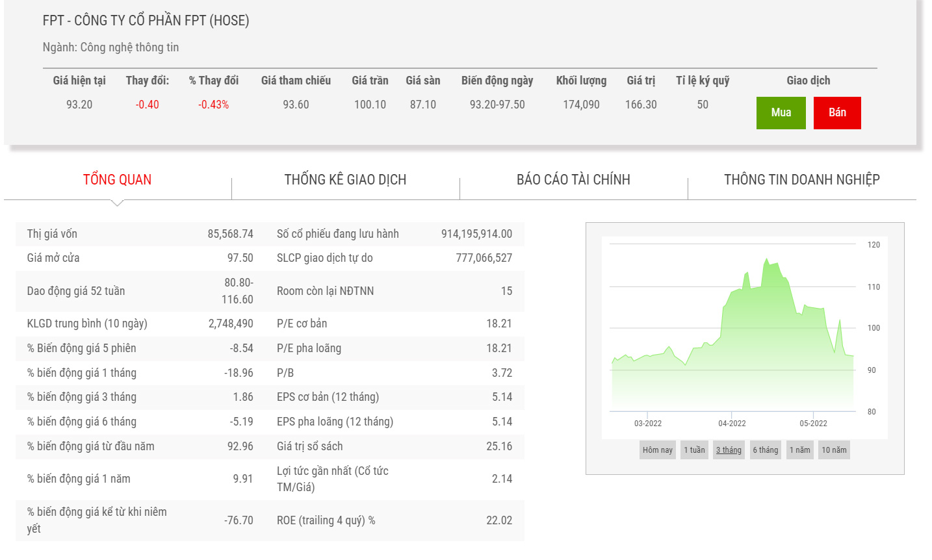Image resolution: width=932 pixels, height=560 pixels.
Task: Select Hôm nay chart range
Action: click(x=657, y=450)
